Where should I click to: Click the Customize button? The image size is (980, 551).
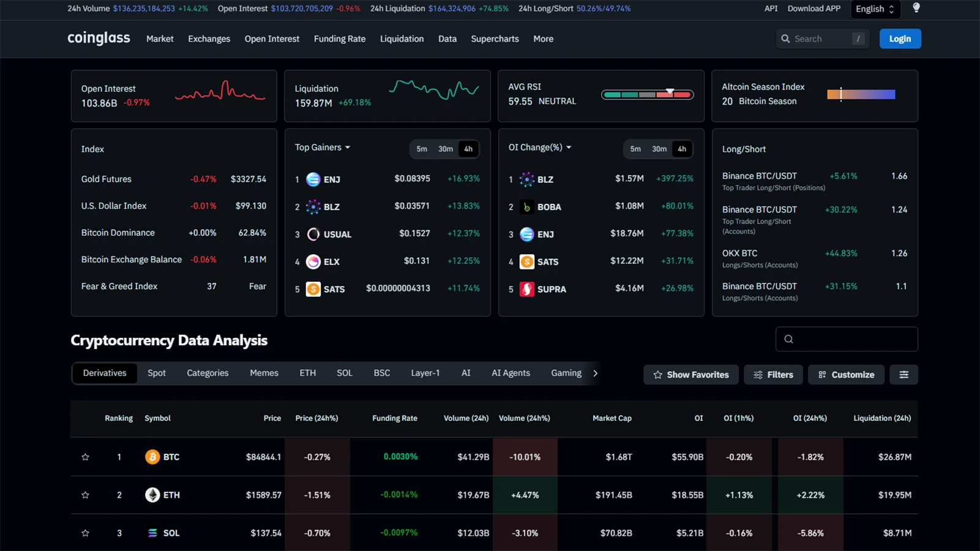click(x=846, y=375)
